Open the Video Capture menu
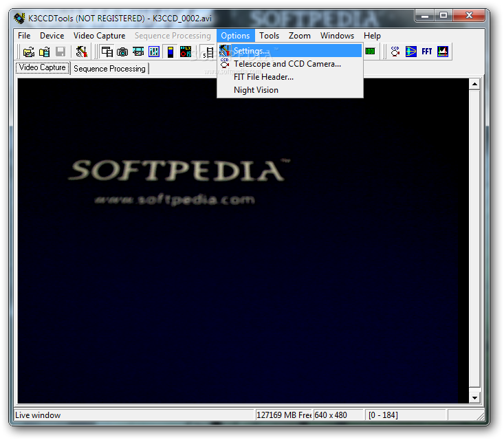Screen dimensions: 504x440 [x=99, y=36]
